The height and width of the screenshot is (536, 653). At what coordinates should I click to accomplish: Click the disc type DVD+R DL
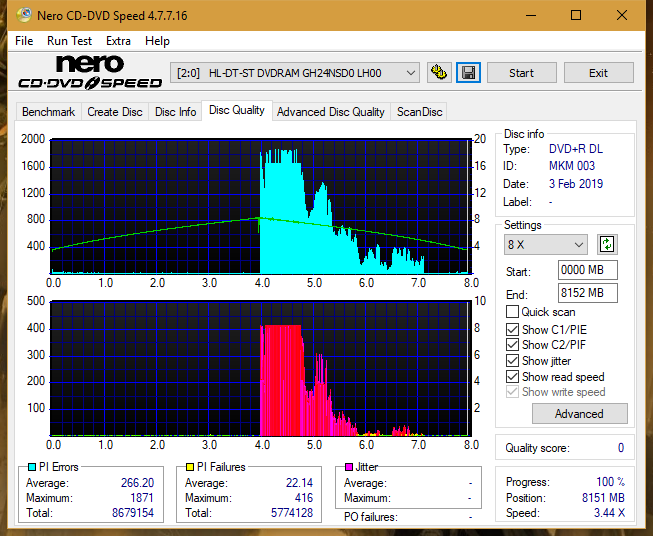(x=576, y=149)
